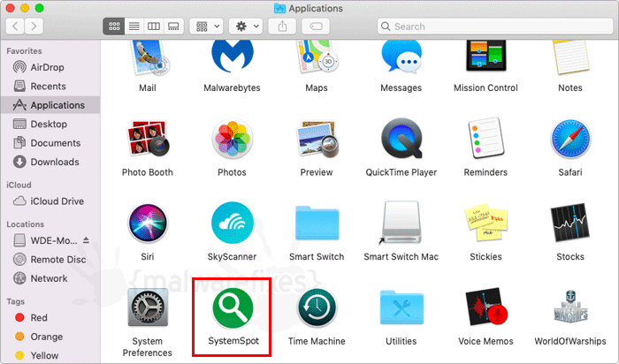
Task: Select the Smart Switch folder
Action: tap(317, 223)
